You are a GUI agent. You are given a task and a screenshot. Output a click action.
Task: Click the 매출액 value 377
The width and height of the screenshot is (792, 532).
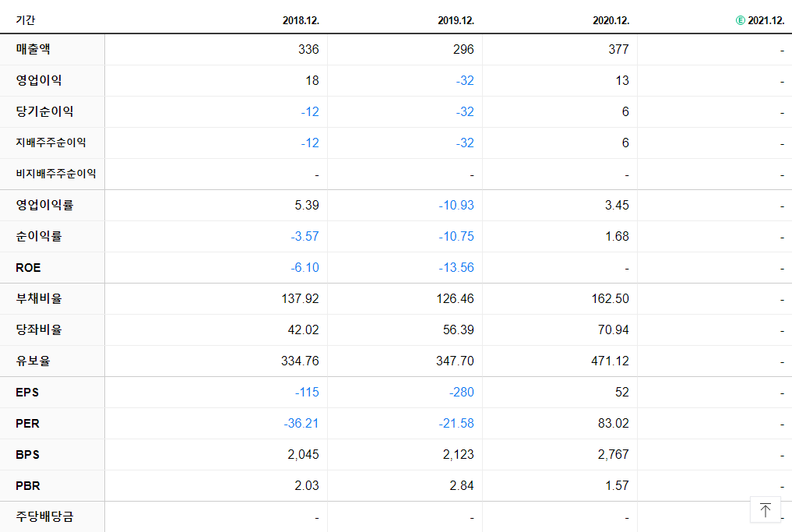click(x=619, y=50)
